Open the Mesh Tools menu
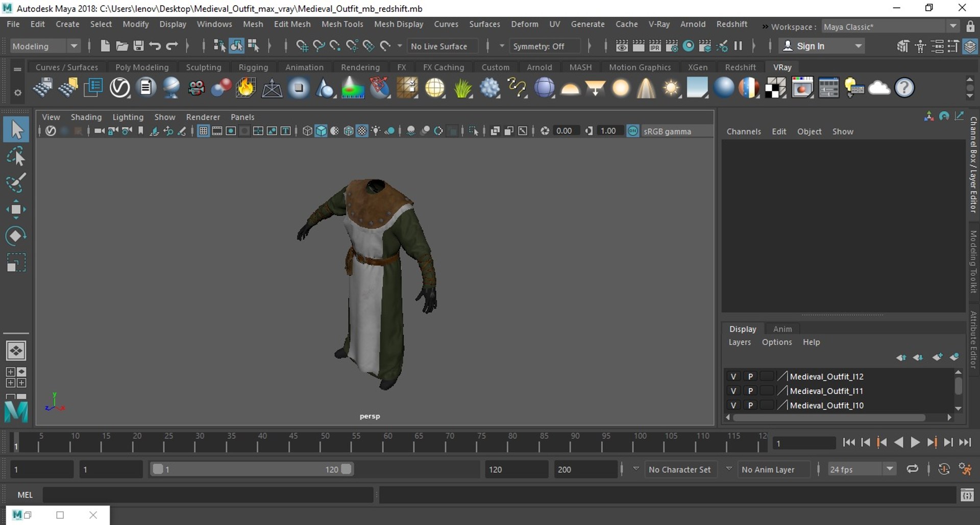This screenshot has height=525, width=980. pyautogui.click(x=342, y=24)
